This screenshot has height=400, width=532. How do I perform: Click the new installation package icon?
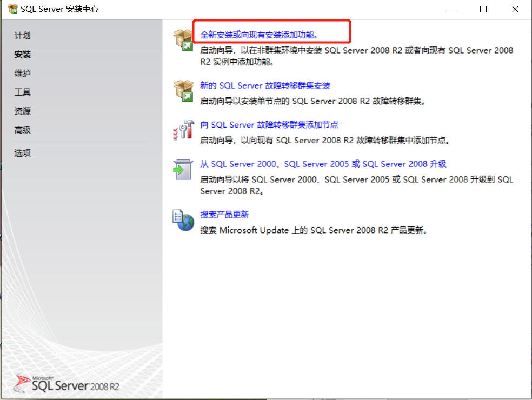pyautogui.click(x=184, y=40)
